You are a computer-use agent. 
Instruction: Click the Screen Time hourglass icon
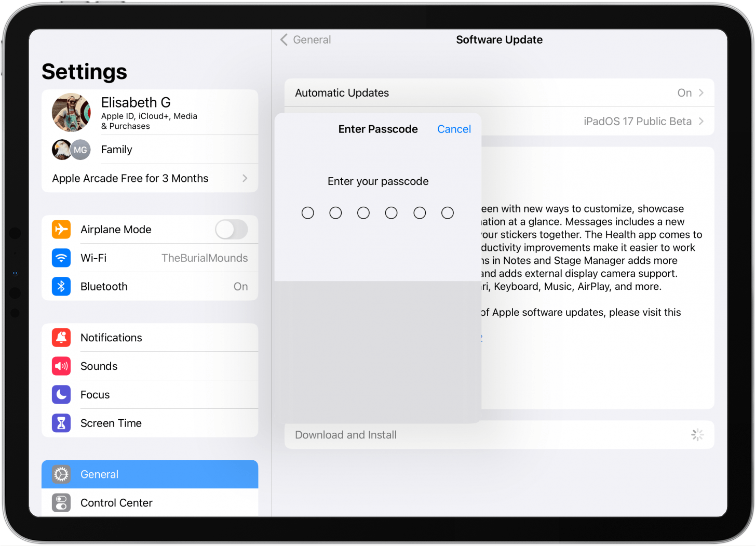pyautogui.click(x=61, y=423)
